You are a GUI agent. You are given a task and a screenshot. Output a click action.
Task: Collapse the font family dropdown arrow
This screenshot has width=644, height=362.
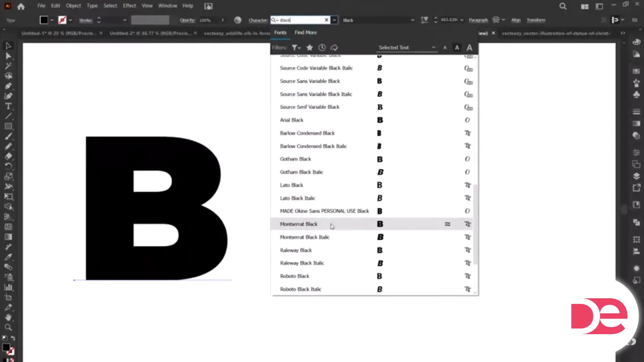click(335, 20)
